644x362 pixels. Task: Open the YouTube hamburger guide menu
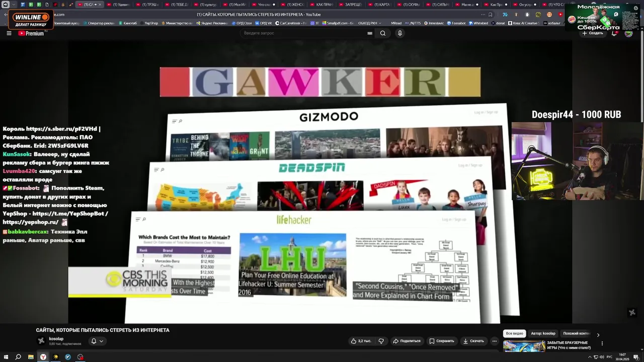click(9, 33)
